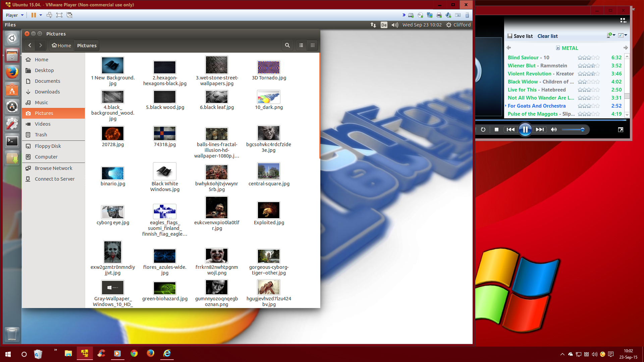Open Downloads in Files sidebar
This screenshot has width=644, height=362.
click(x=53, y=92)
